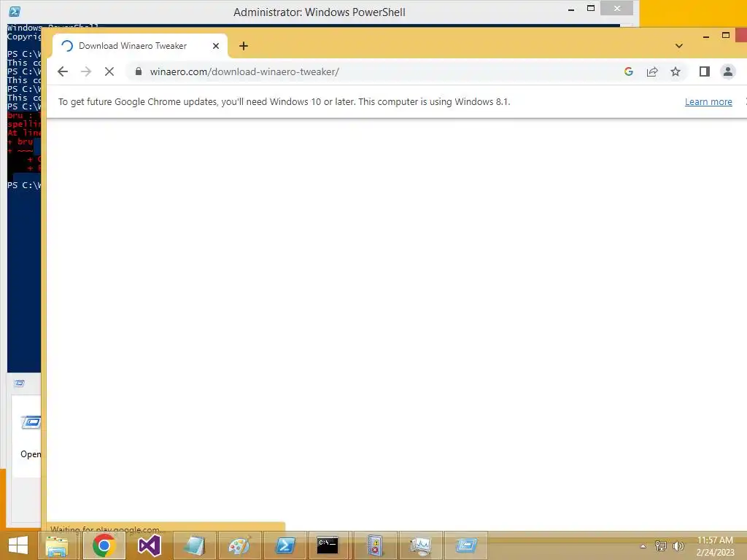Open the notepad-like taskbar app

[194, 545]
